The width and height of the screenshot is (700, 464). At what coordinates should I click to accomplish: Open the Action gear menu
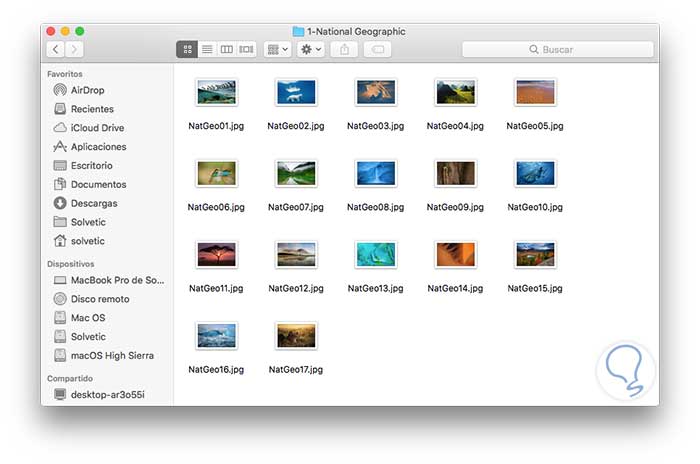pos(311,49)
